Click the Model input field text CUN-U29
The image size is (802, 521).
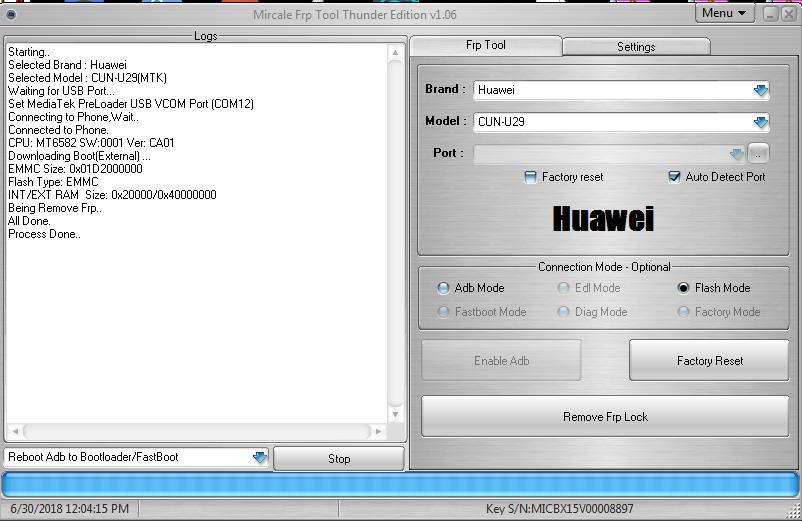point(501,122)
